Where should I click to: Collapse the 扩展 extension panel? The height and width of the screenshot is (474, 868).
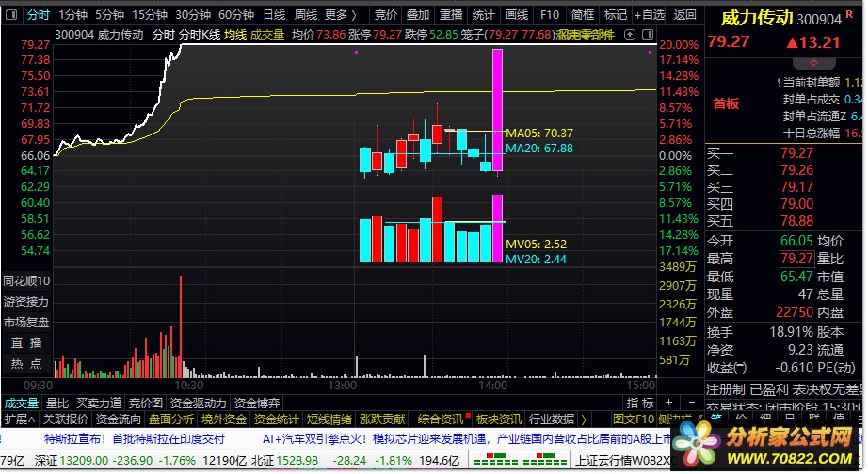20,419
